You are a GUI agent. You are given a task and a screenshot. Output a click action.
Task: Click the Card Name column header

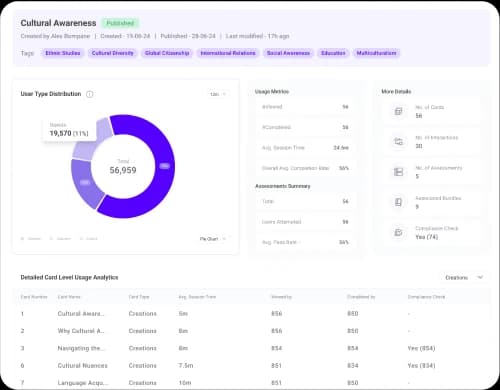coord(69,297)
